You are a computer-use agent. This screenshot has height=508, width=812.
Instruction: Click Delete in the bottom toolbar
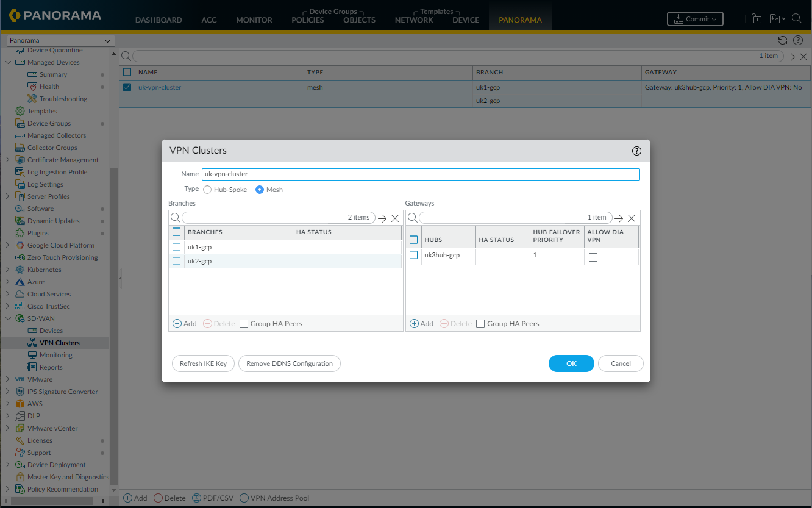(169, 498)
